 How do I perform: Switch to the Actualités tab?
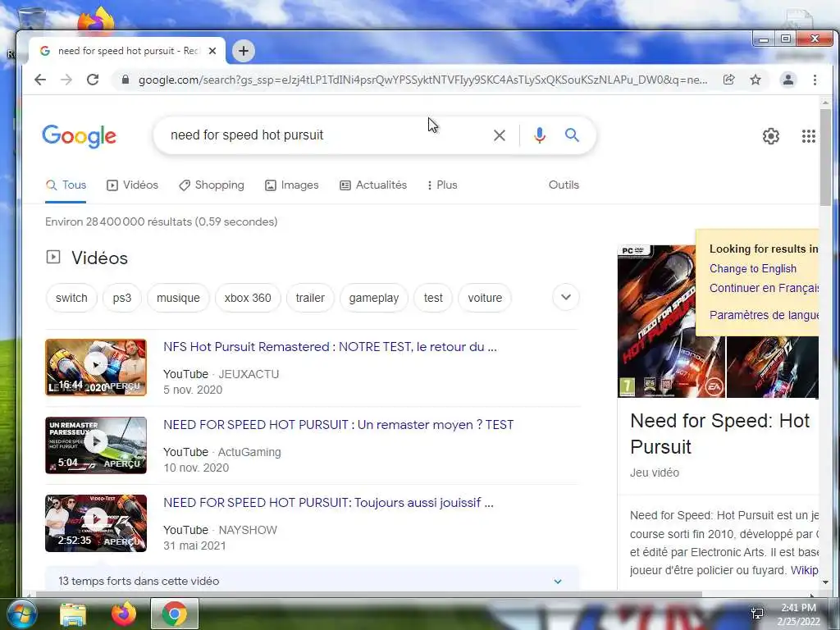point(373,185)
